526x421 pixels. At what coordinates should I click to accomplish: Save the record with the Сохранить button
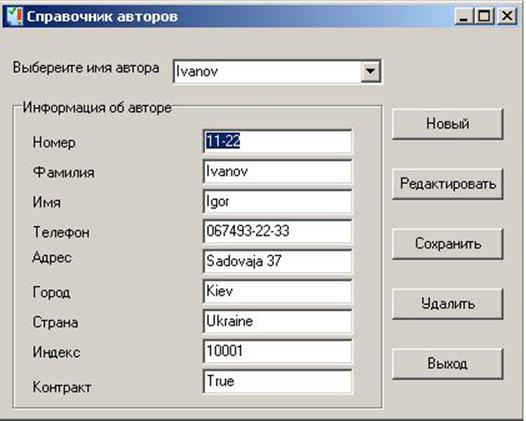point(448,244)
